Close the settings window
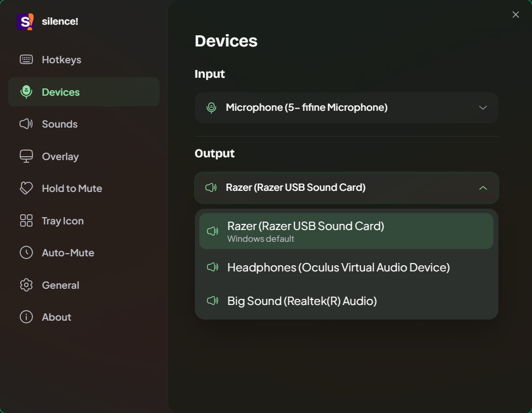Screen dimensions: 532x413 pos(515,15)
